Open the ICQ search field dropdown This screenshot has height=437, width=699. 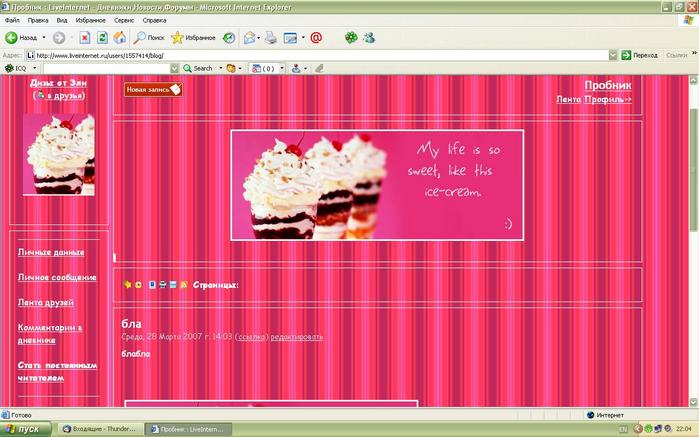(x=174, y=69)
